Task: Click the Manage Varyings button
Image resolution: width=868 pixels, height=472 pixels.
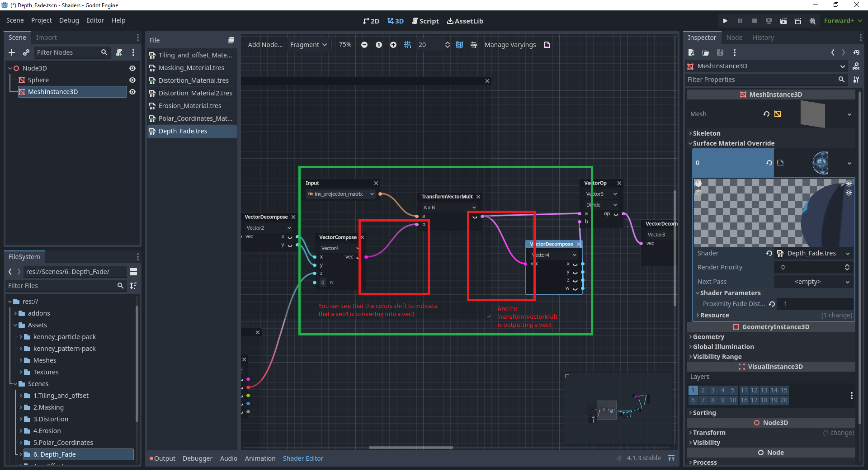Action: 510,45
